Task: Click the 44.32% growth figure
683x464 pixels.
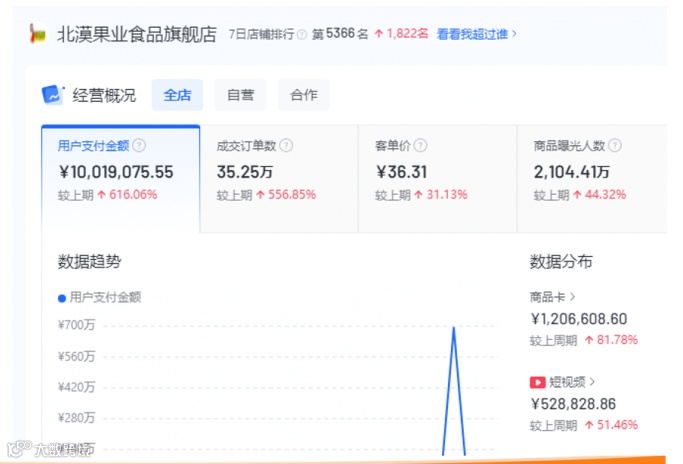Action: pyautogui.click(x=605, y=195)
